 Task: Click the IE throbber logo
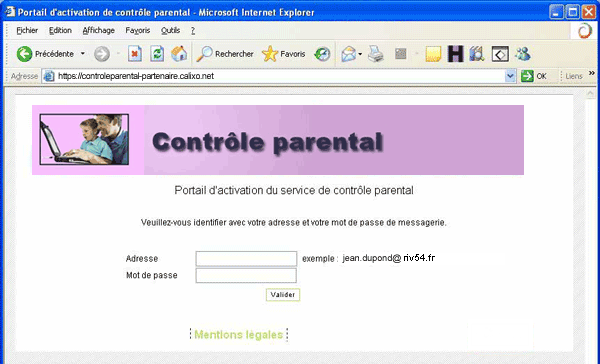585,31
